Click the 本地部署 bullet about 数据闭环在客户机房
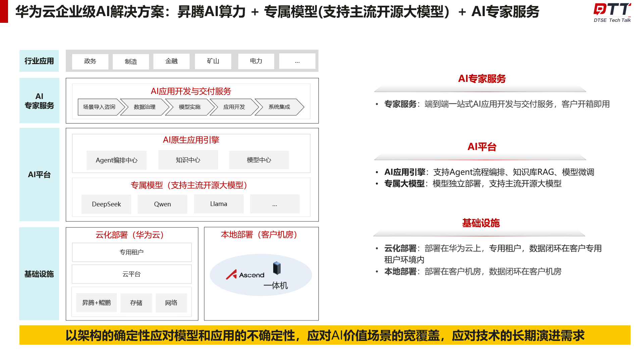 click(x=473, y=271)
